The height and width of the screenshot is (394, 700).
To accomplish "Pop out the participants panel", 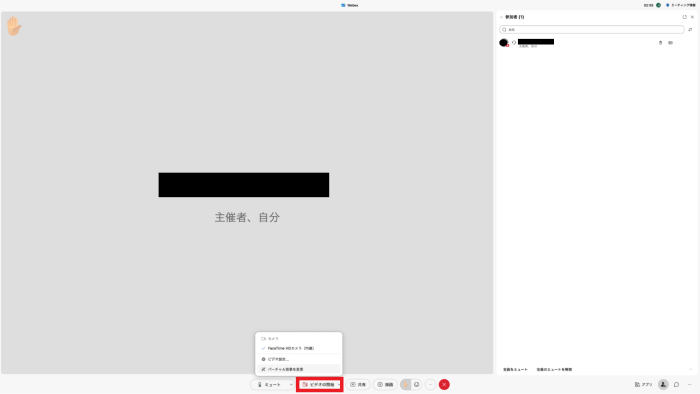I will coord(684,17).
